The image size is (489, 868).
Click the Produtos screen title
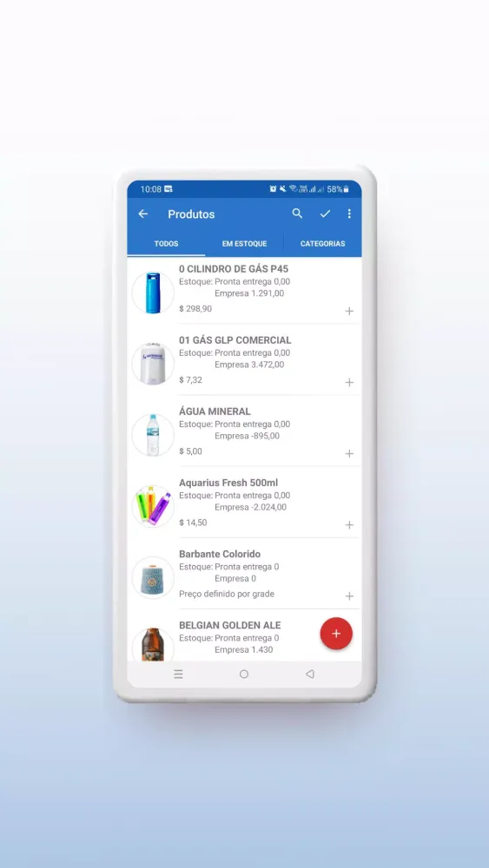(x=192, y=214)
